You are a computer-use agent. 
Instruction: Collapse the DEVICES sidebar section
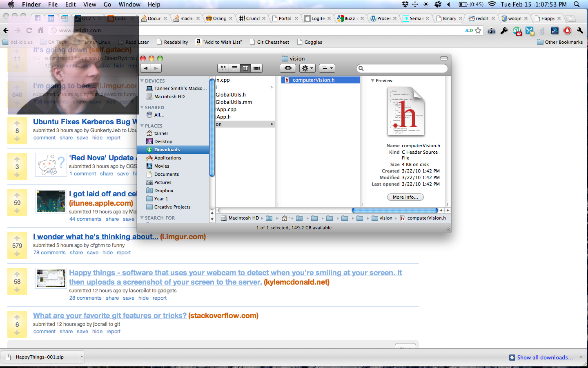(142, 81)
